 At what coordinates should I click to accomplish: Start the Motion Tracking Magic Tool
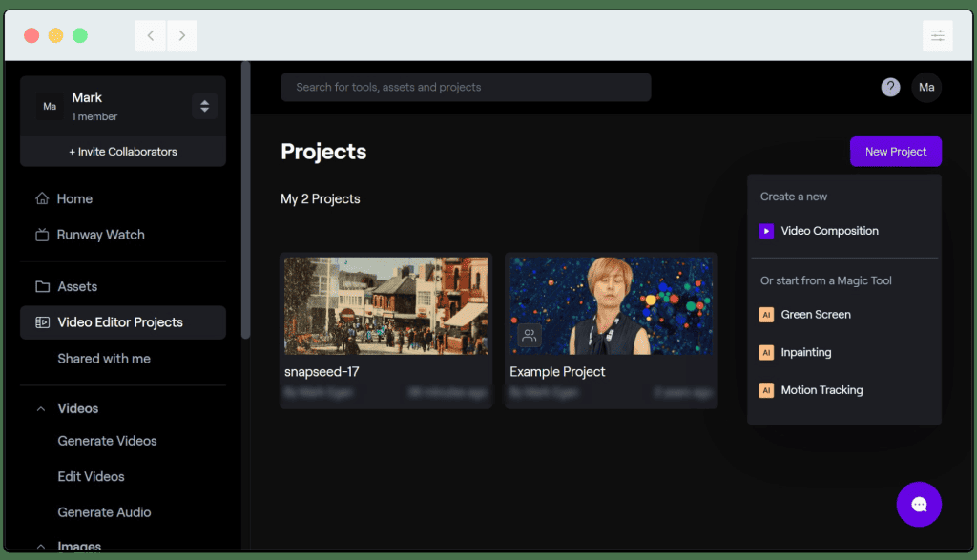click(823, 389)
